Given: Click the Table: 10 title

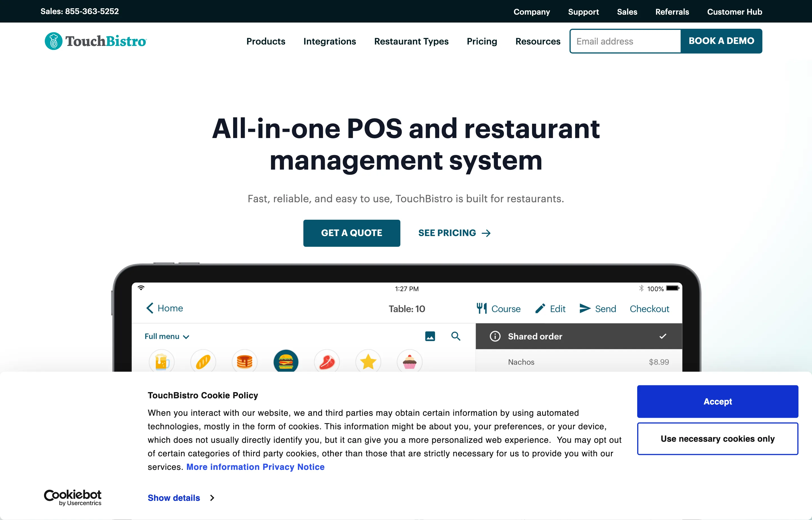Looking at the screenshot, I should click(407, 309).
